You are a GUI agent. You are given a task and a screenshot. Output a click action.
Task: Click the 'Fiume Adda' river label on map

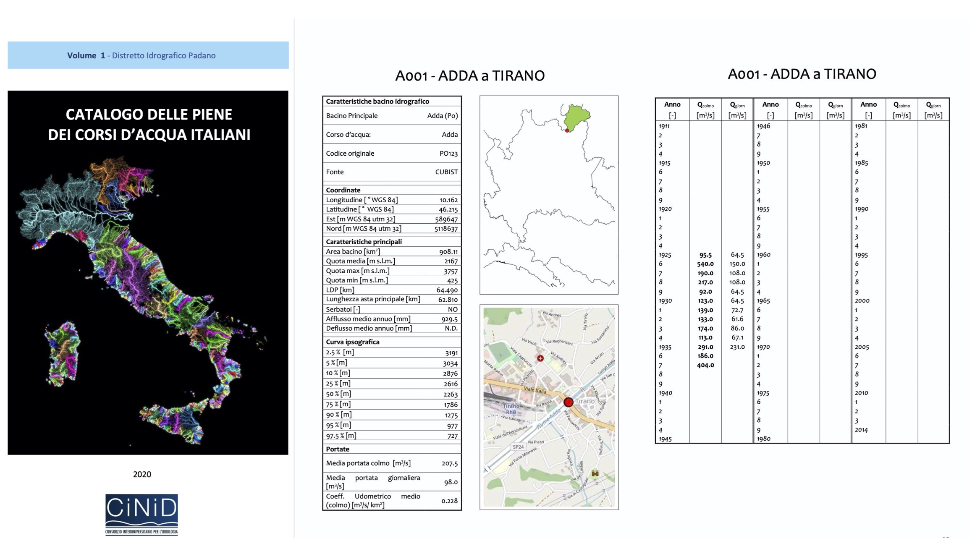tap(549, 419)
